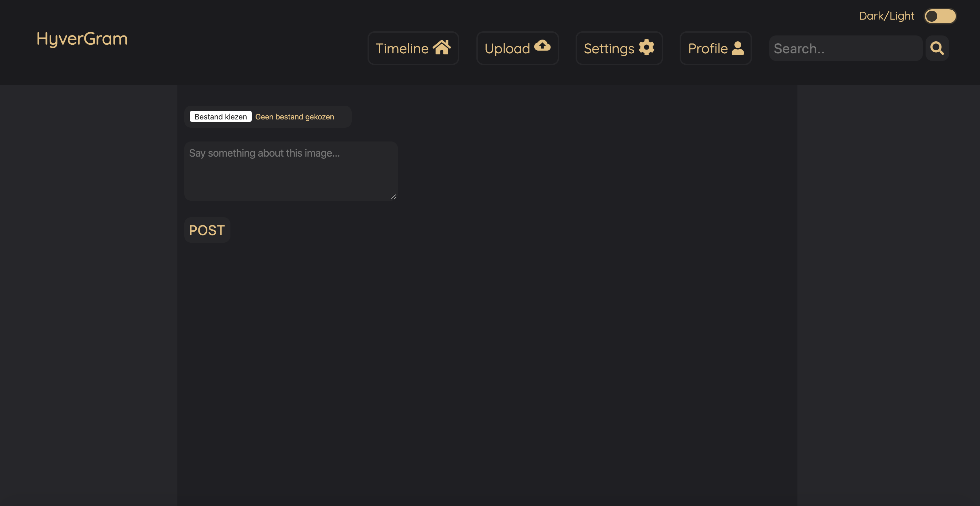Screen dimensions: 980x506
Task: Click the gear icon beside Settings
Action: point(646,48)
